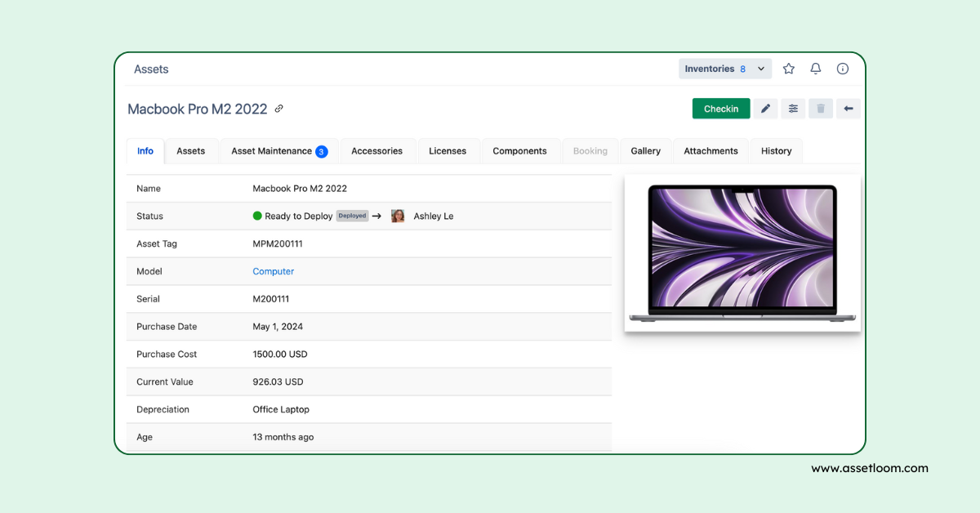
Task: Click purchase date May 1, 2024
Action: click(x=278, y=327)
